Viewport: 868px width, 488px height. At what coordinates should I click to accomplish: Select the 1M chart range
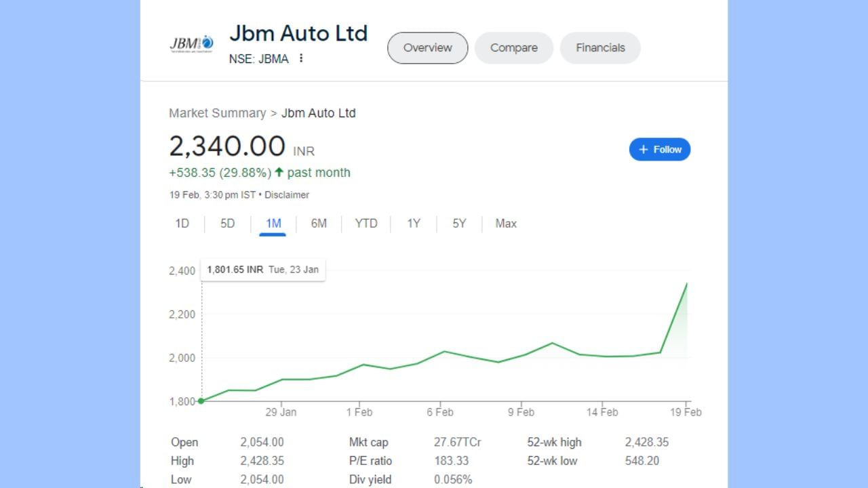[x=273, y=224]
